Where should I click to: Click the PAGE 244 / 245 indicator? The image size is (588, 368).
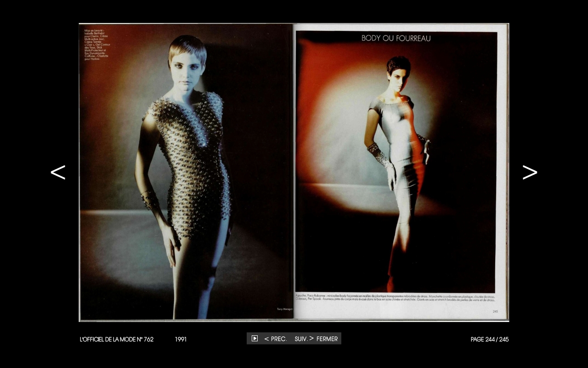point(489,339)
